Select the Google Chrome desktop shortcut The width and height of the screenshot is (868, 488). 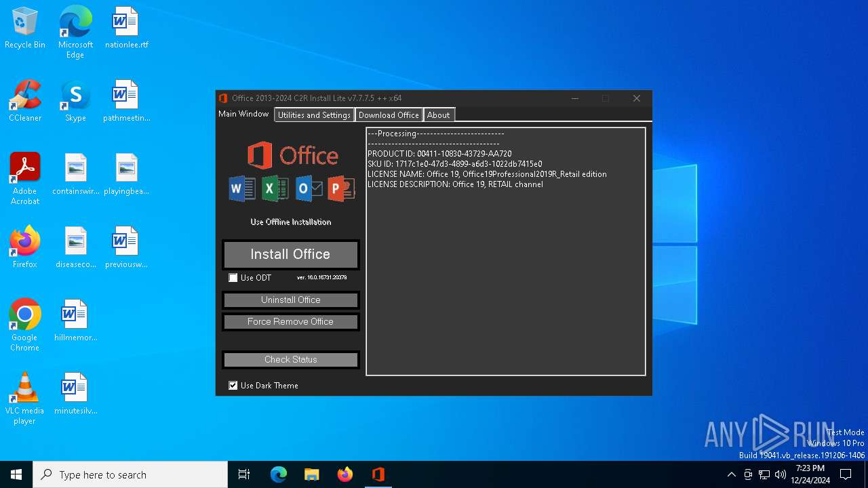pyautogui.click(x=25, y=325)
